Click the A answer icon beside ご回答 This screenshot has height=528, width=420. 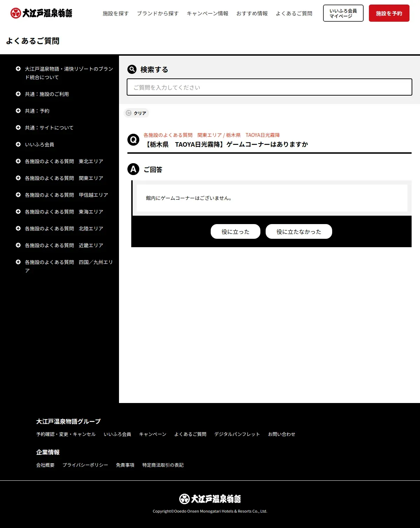coord(133,169)
